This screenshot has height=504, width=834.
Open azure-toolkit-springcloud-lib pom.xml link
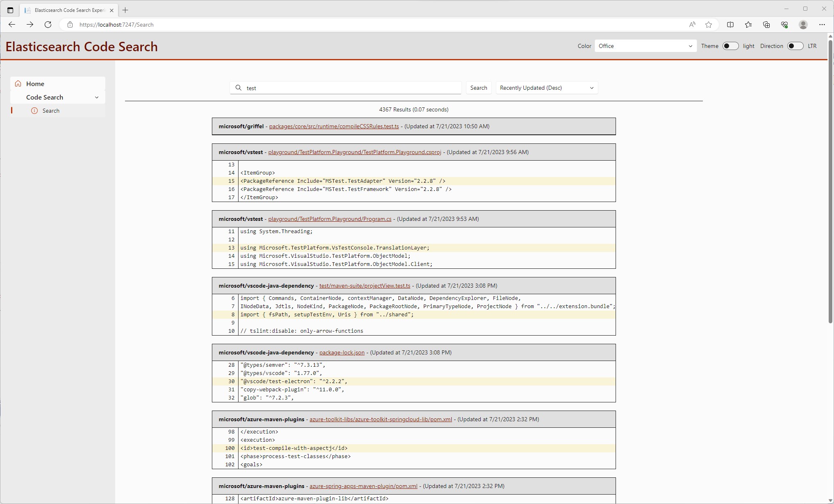coord(380,419)
